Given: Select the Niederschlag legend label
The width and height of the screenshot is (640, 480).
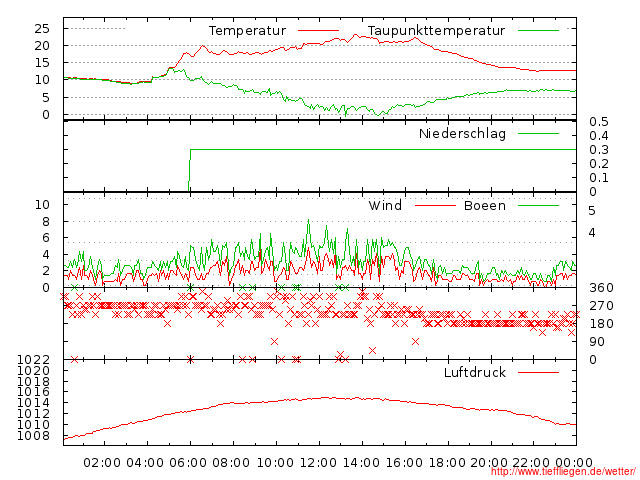Looking at the screenshot, I should click(462, 133).
